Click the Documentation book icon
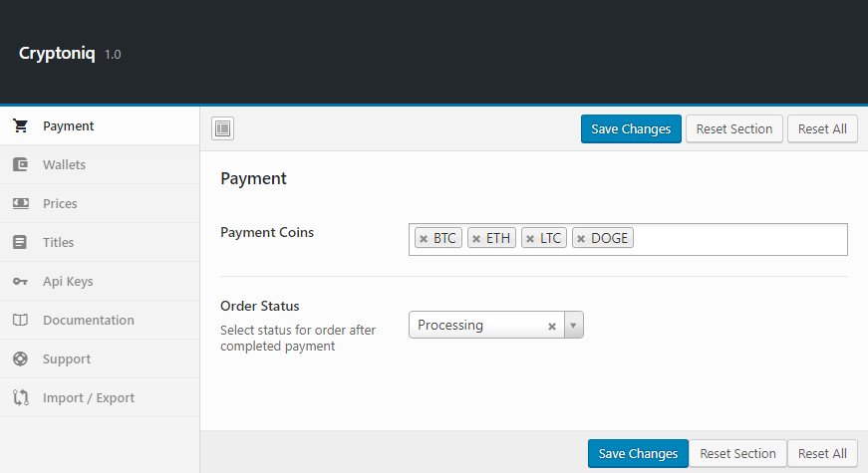The height and width of the screenshot is (473, 868). pos(20,321)
